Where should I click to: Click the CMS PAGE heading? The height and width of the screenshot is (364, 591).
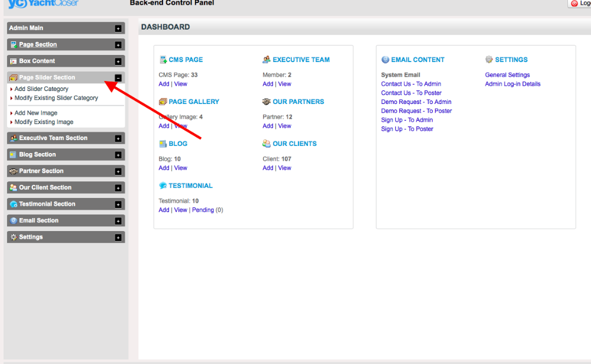pyautogui.click(x=186, y=60)
